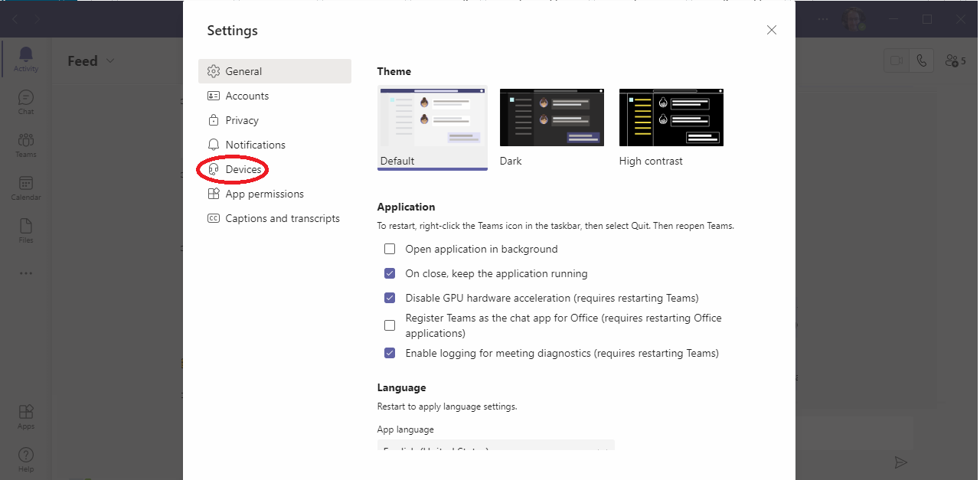
Task: Select Captions and transcripts category
Action: [275, 218]
